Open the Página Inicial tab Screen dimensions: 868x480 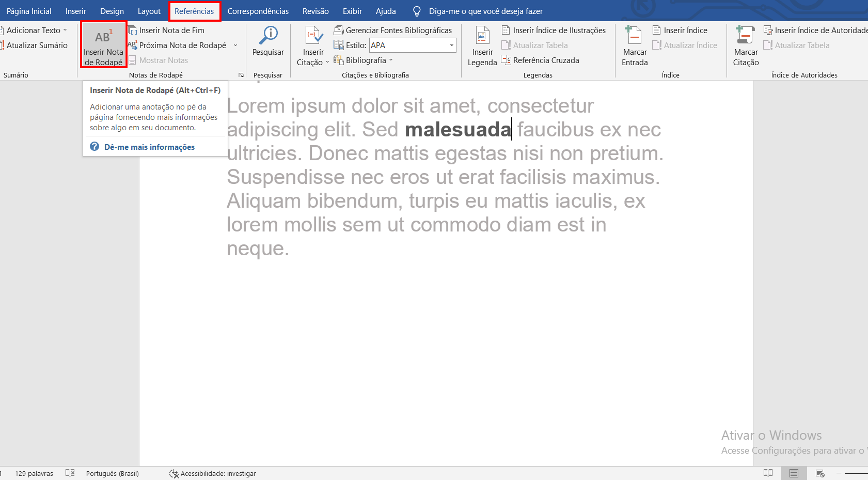click(x=29, y=11)
